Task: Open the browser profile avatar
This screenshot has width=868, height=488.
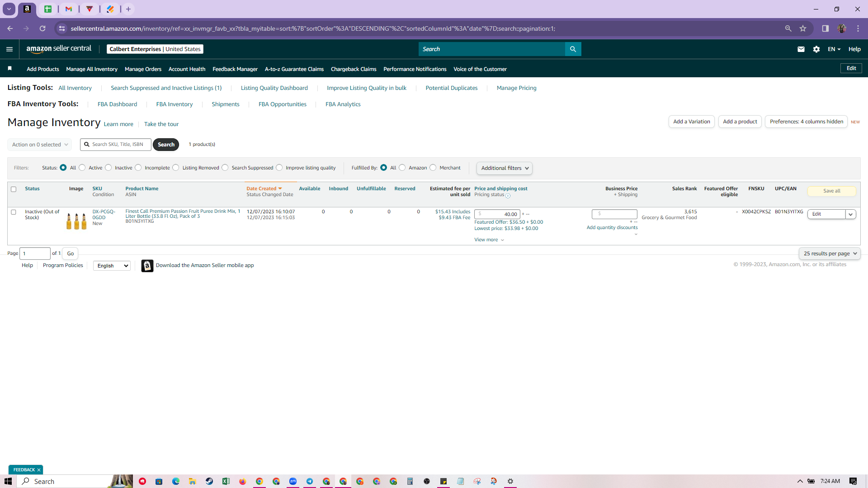Action: tap(842, 28)
